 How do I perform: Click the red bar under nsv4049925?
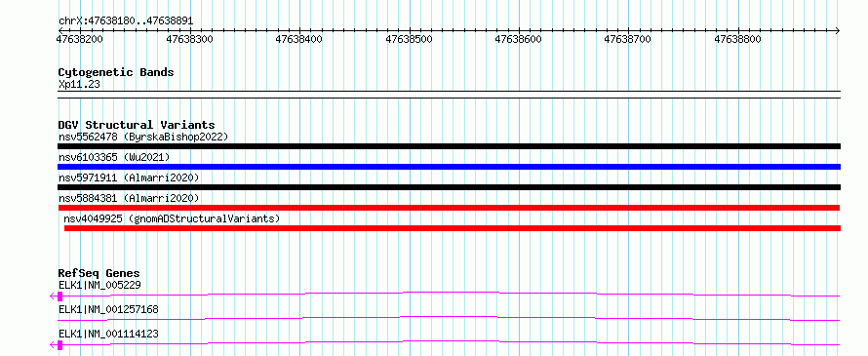[x=453, y=228]
